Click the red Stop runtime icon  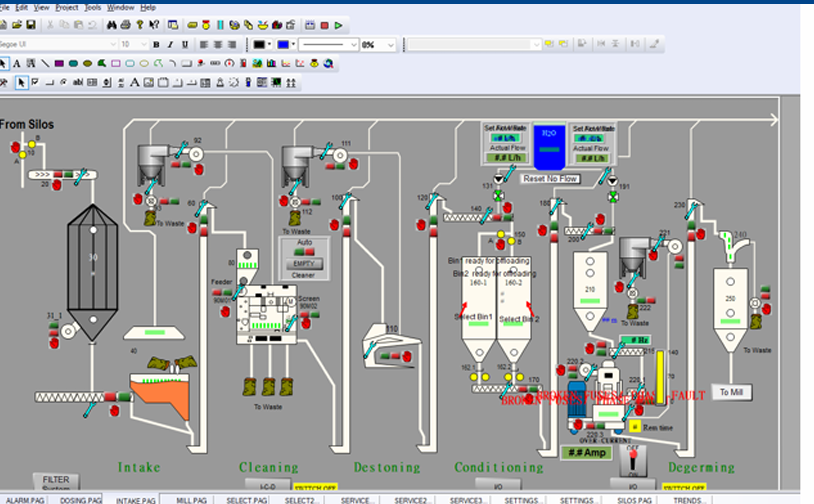coord(324,25)
